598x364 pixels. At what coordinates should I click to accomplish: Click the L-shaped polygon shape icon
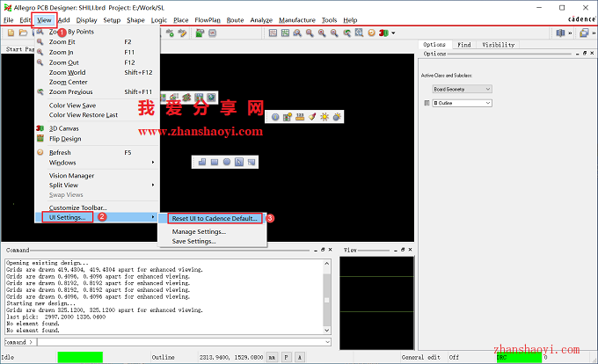[202, 162]
